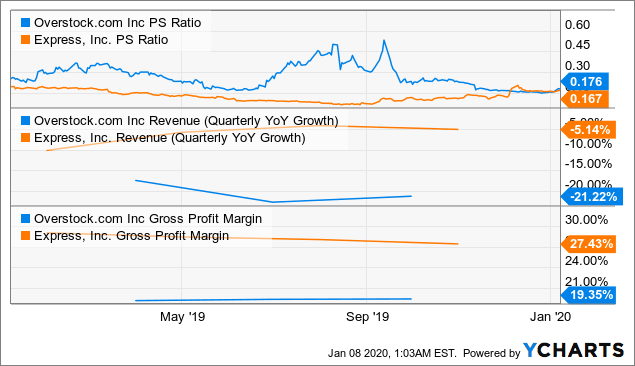Click the 0.30 axis label
This screenshot has width=635, height=366.
pos(577,66)
